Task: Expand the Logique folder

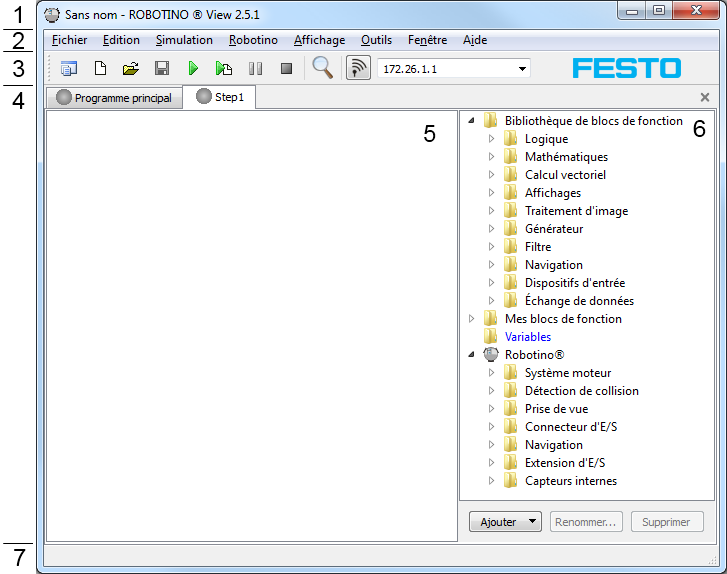Action: coord(491,139)
